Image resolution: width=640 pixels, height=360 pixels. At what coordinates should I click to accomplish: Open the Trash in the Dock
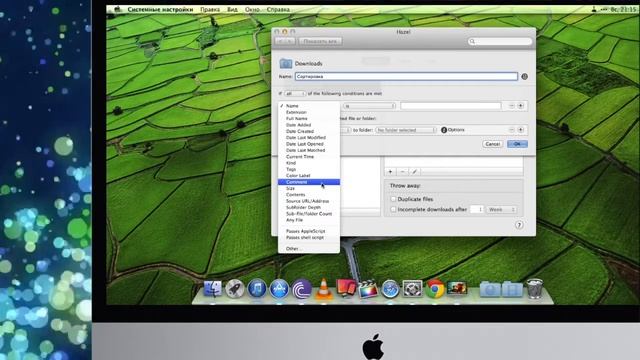pos(535,289)
